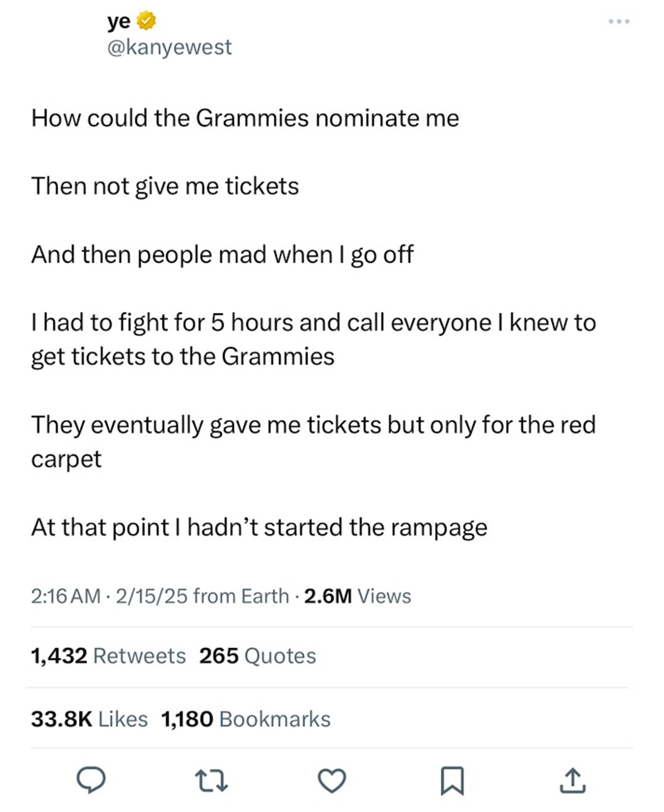This screenshot has height=812, width=664.
Task: View the 265 Quotes list
Action: (257, 656)
